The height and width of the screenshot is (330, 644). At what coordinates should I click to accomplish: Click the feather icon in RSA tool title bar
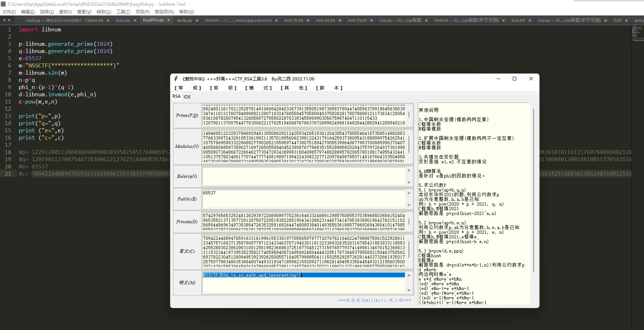pos(176,79)
